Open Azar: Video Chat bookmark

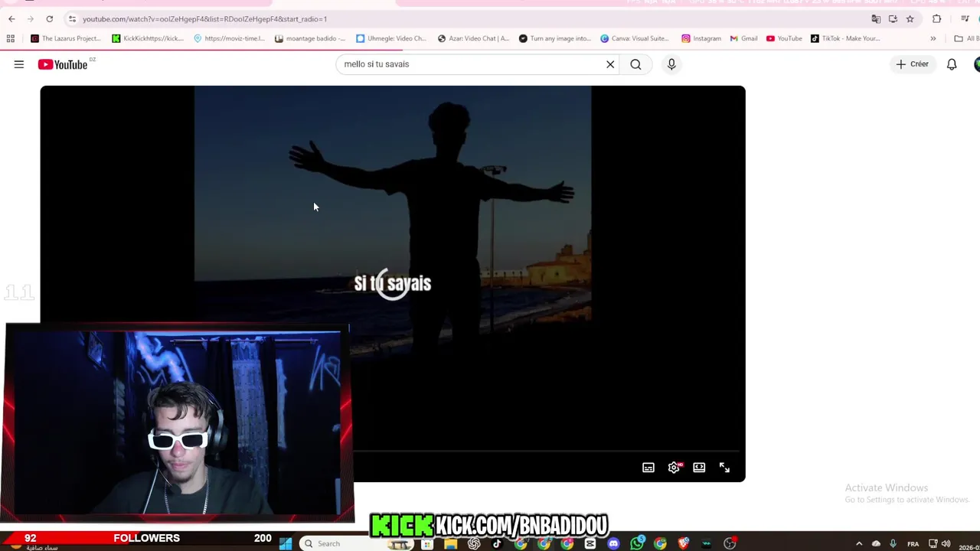(x=473, y=38)
